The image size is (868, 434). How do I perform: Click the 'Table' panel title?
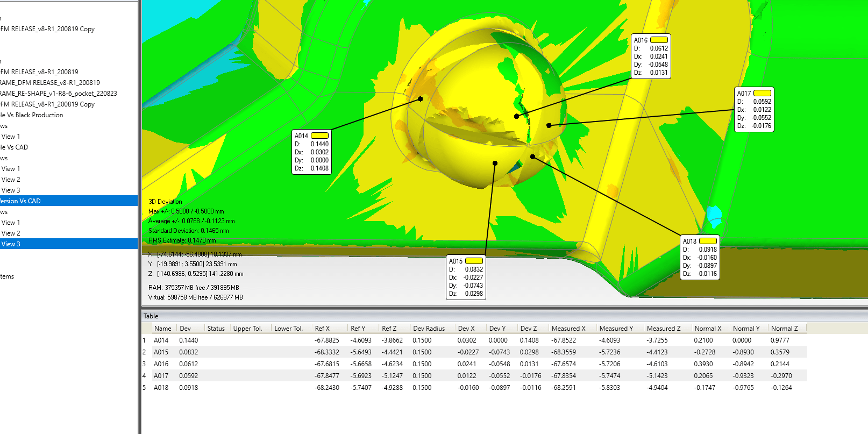click(x=151, y=316)
